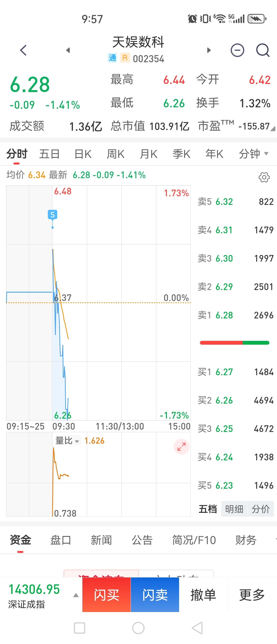
Task: Open the 分钟 interval dropdown
Action: click(x=253, y=154)
